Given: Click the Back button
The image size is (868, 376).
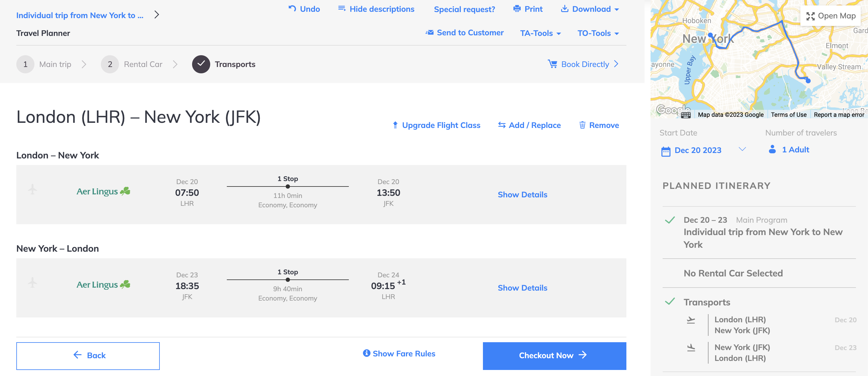Looking at the screenshot, I should [88, 355].
